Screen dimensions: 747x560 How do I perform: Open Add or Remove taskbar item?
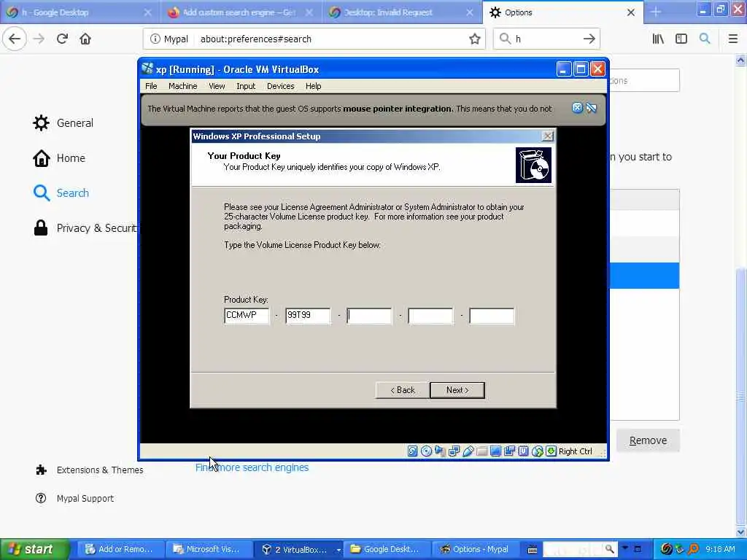pos(120,549)
